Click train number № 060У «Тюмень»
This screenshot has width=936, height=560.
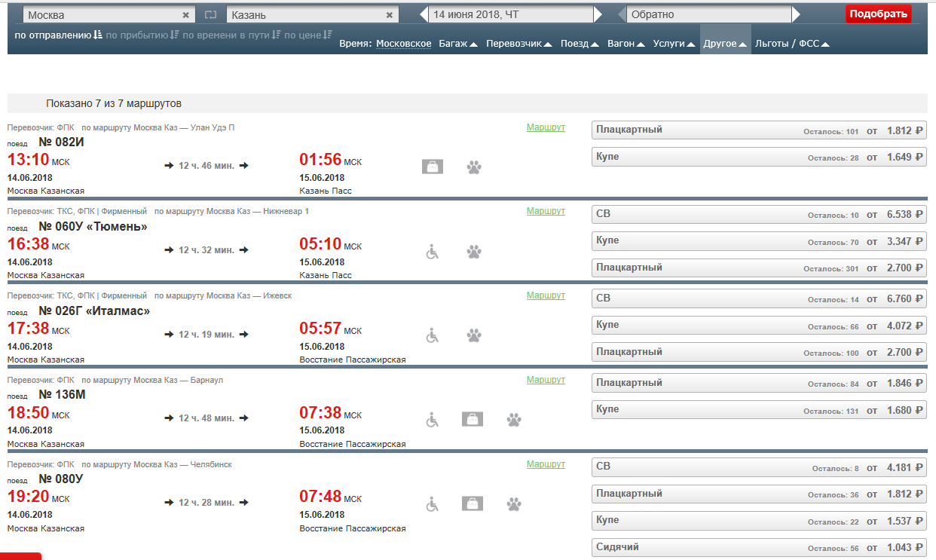pos(93,226)
